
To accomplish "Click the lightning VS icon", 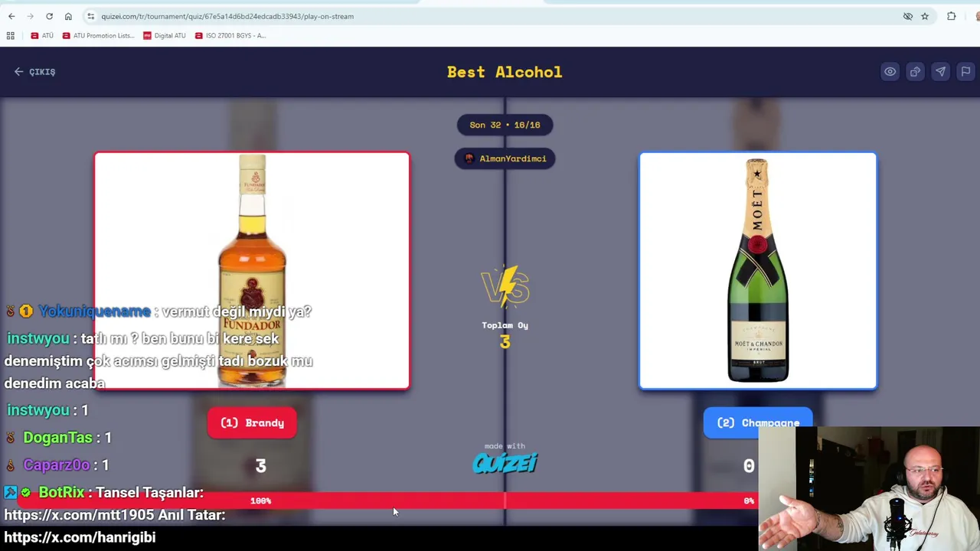I will (505, 286).
